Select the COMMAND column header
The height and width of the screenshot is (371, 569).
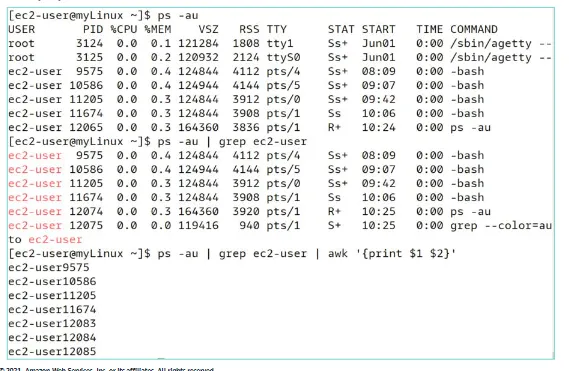[474, 29]
